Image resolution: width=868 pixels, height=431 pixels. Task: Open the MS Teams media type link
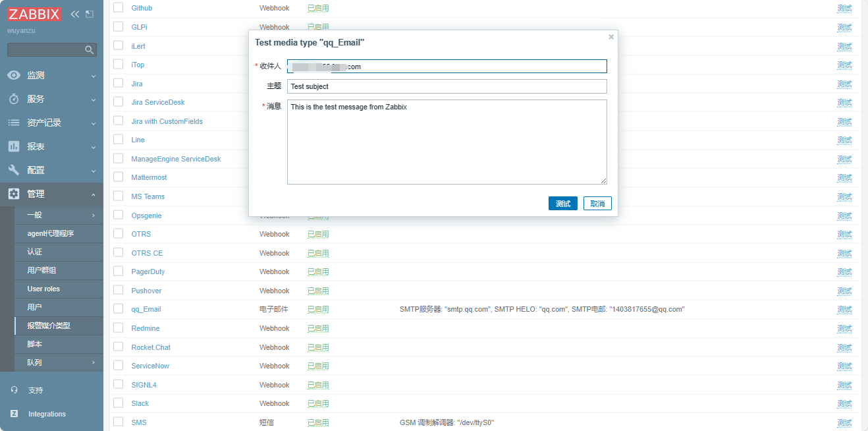(x=148, y=196)
